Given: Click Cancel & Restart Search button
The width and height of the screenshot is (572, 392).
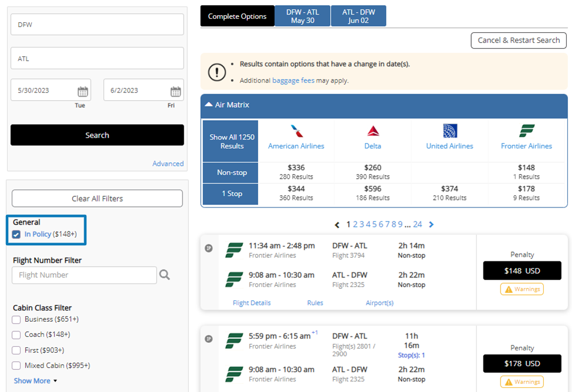Looking at the screenshot, I should coord(519,40).
